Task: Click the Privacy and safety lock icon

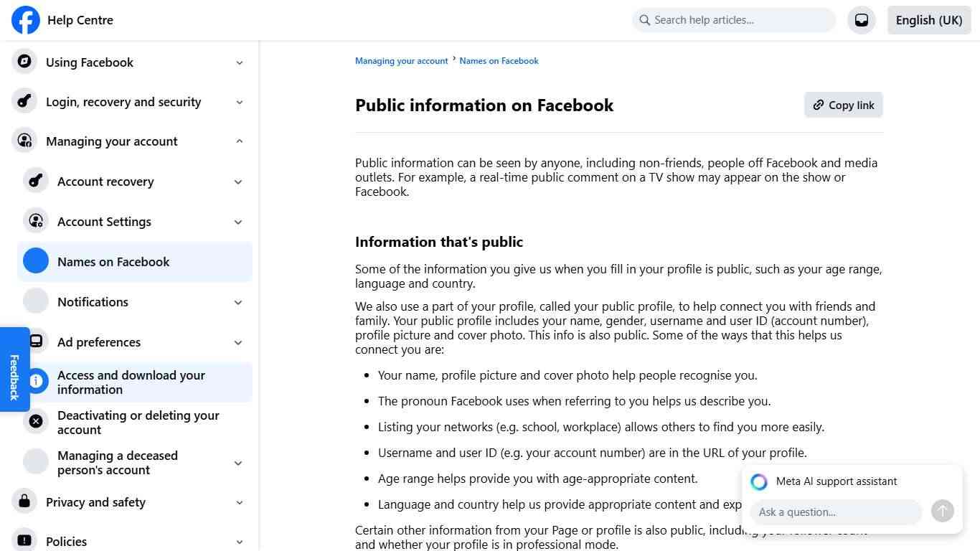Action: [24, 501]
